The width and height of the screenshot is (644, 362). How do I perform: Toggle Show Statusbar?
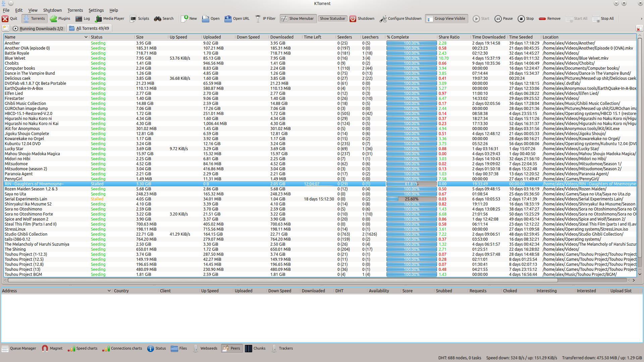click(332, 19)
